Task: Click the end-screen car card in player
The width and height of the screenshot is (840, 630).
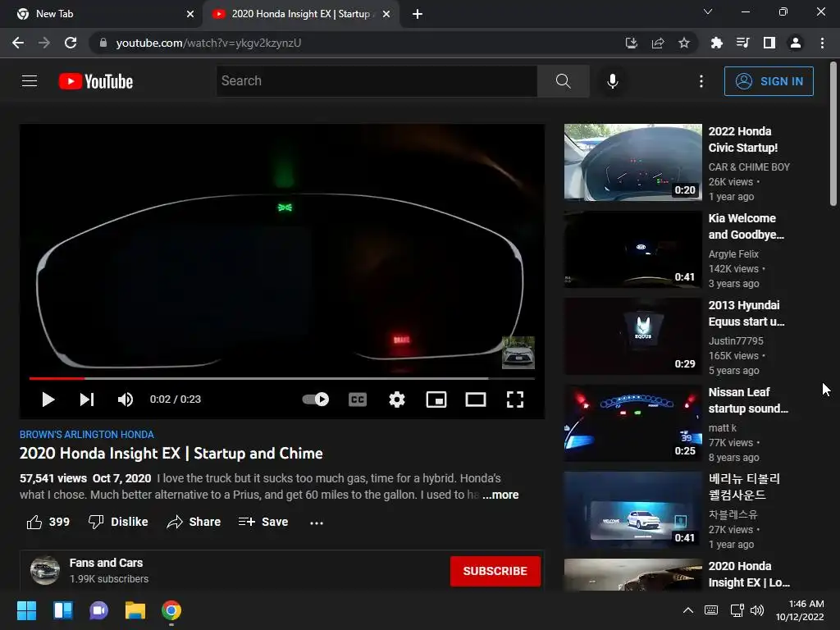Action: pyautogui.click(x=518, y=353)
